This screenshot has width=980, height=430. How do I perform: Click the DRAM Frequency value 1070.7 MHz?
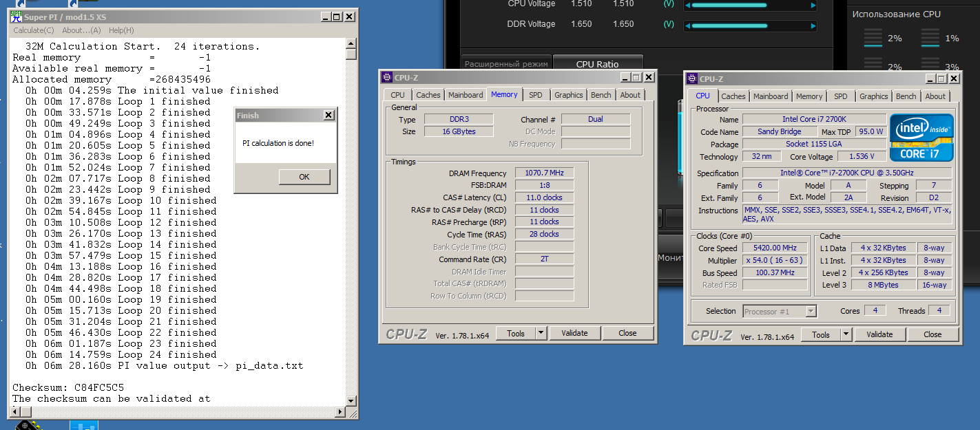click(x=544, y=173)
